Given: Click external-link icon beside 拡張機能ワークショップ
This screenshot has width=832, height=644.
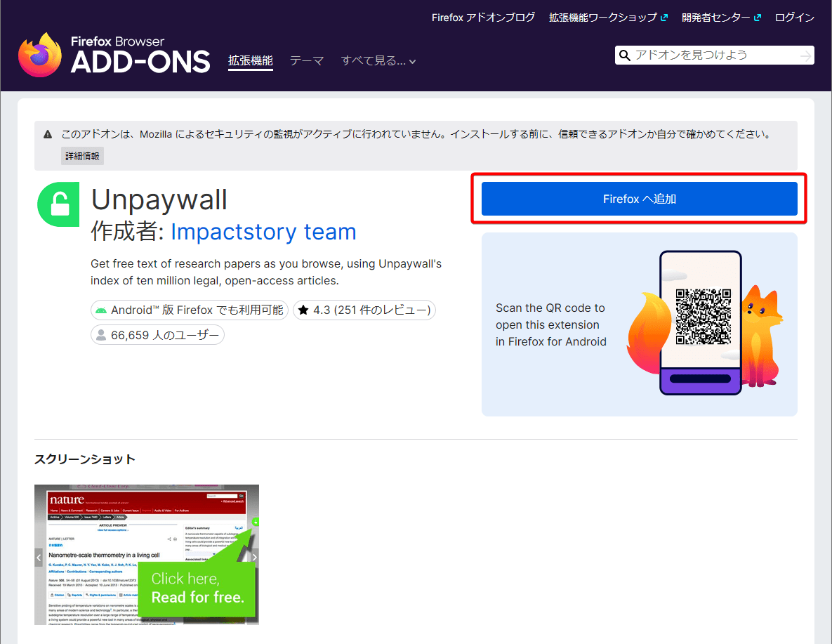Looking at the screenshot, I should pyautogui.click(x=663, y=18).
